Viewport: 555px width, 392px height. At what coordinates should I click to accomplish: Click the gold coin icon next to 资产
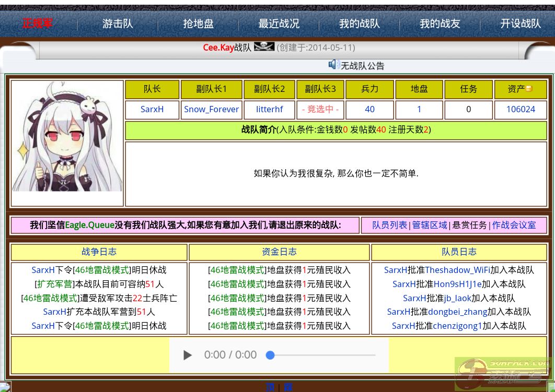tap(529, 89)
